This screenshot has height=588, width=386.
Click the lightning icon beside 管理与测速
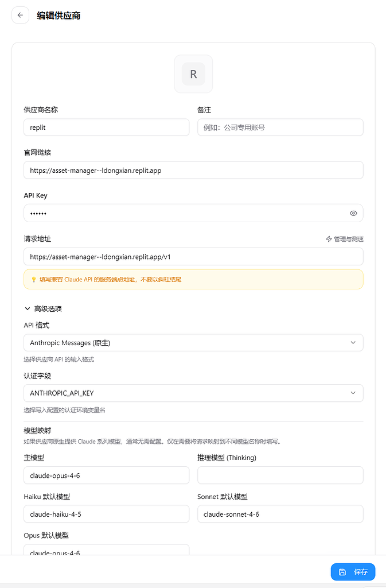[329, 239]
